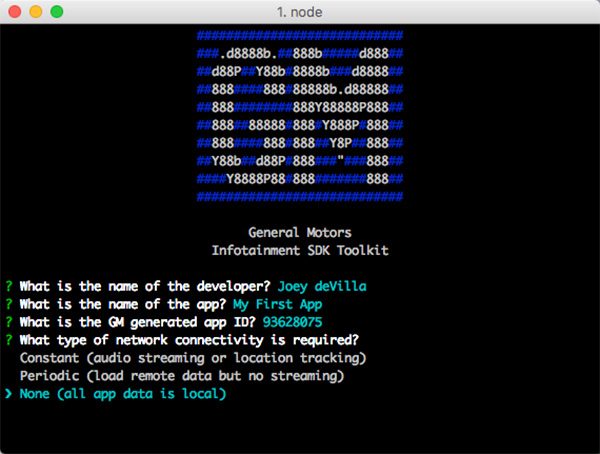Click the General Motors heading text
600x454 pixels.
point(300,232)
